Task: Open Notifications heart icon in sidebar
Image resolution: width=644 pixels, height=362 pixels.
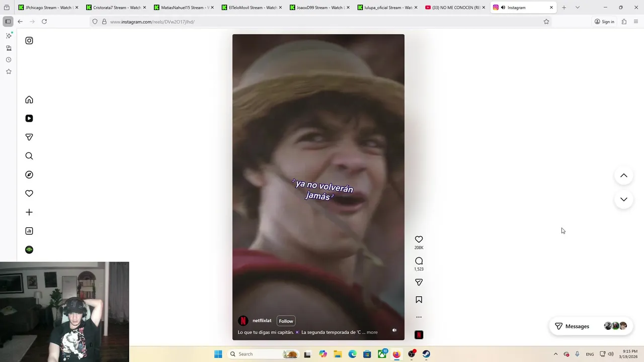Action: (x=29, y=194)
